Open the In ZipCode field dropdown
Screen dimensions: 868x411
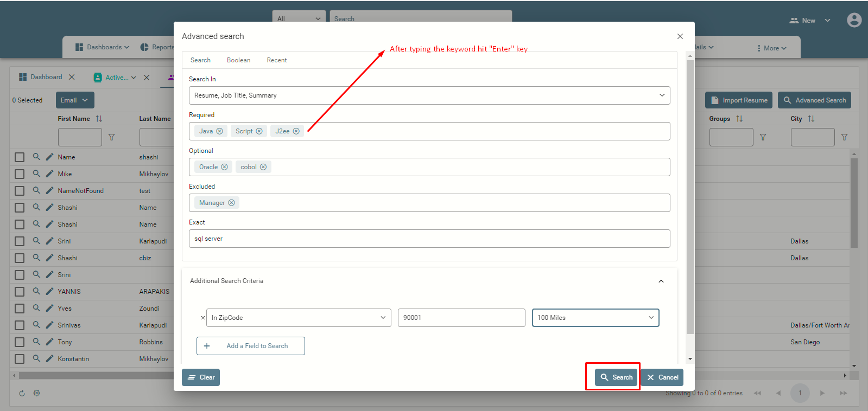point(299,318)
